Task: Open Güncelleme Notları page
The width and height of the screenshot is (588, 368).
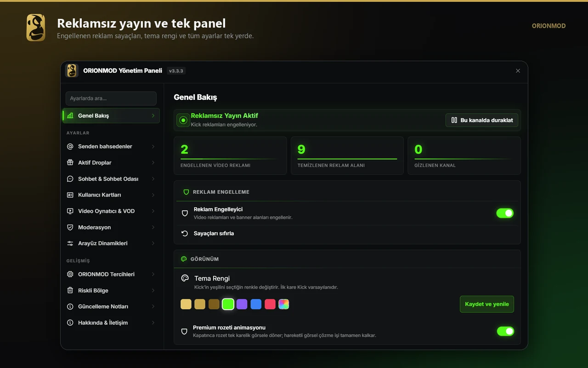Action: click(111, 306)
